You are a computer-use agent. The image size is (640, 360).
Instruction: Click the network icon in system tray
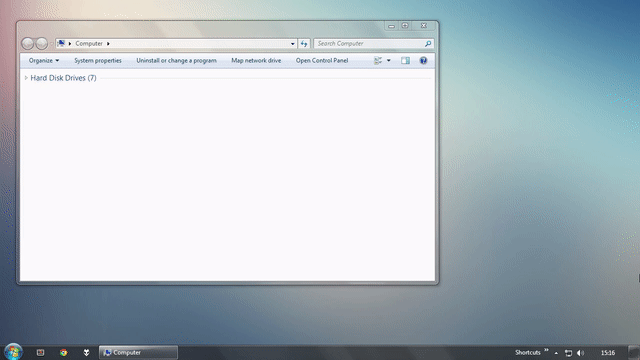click(568, 353)
